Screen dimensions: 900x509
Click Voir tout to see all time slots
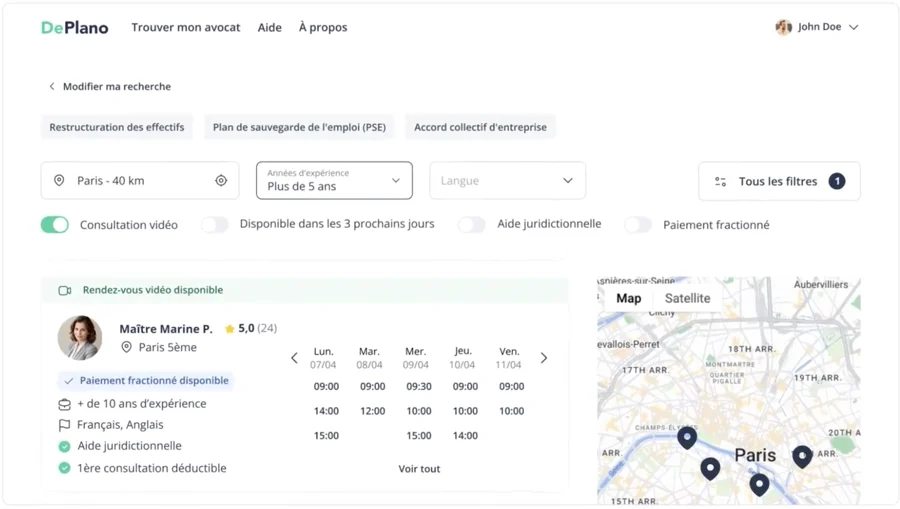(419, 469)
